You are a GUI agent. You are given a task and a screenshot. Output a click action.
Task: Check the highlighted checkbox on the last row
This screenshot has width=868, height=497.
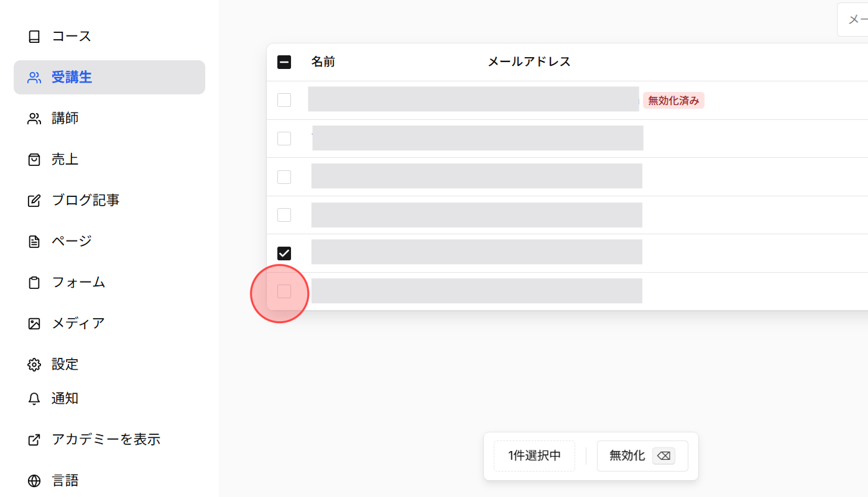tap(284, 291)
